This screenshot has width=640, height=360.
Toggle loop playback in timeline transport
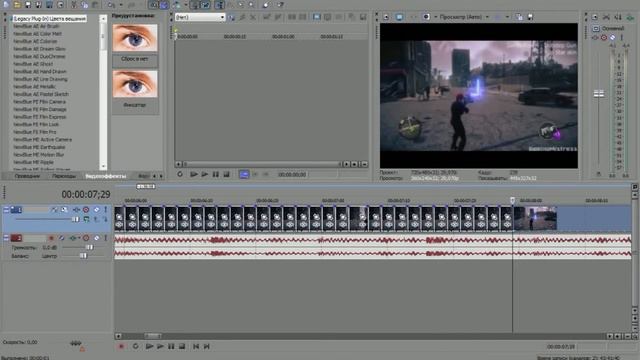(135, 346)
